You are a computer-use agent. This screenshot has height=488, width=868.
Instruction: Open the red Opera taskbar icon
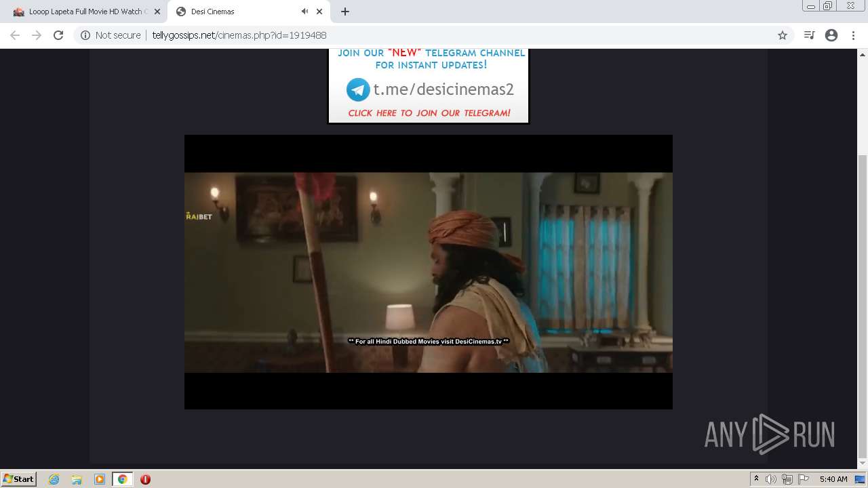click(145, 479)
